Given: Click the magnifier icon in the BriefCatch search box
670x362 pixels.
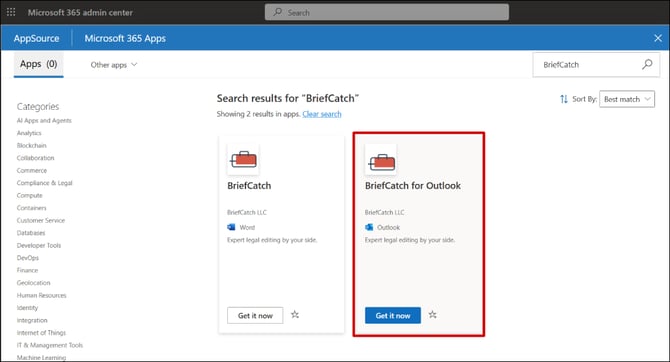Looking at the screenshot, I should [647, 65].
